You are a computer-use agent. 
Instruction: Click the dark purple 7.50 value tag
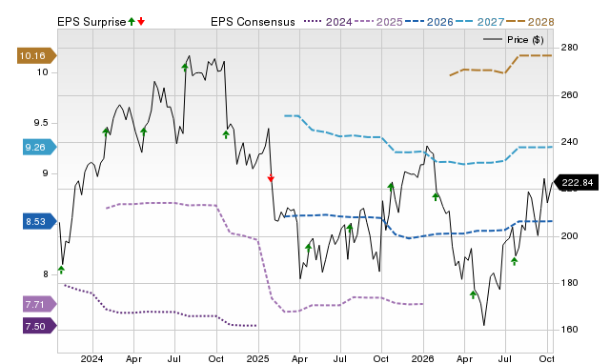click(x=40, y=326)
